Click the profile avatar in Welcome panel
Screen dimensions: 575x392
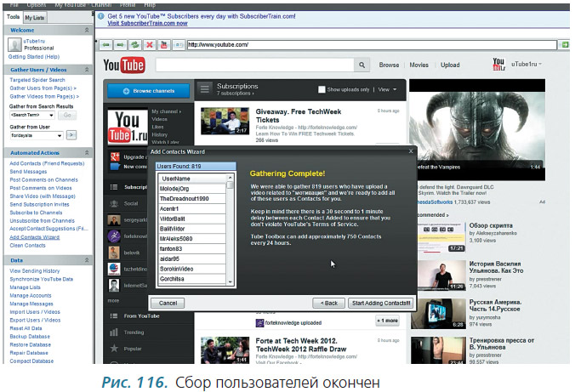tap(14, 45)
